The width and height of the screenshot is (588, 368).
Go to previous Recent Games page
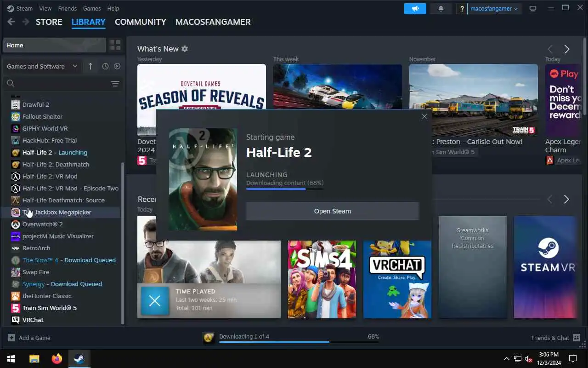(x=549, y=199)
